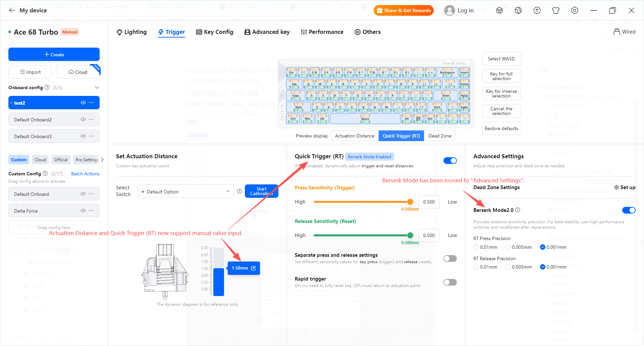Click Start Calibration button
This screenshot has height=346, width=644.
click(x=262, y=191)
